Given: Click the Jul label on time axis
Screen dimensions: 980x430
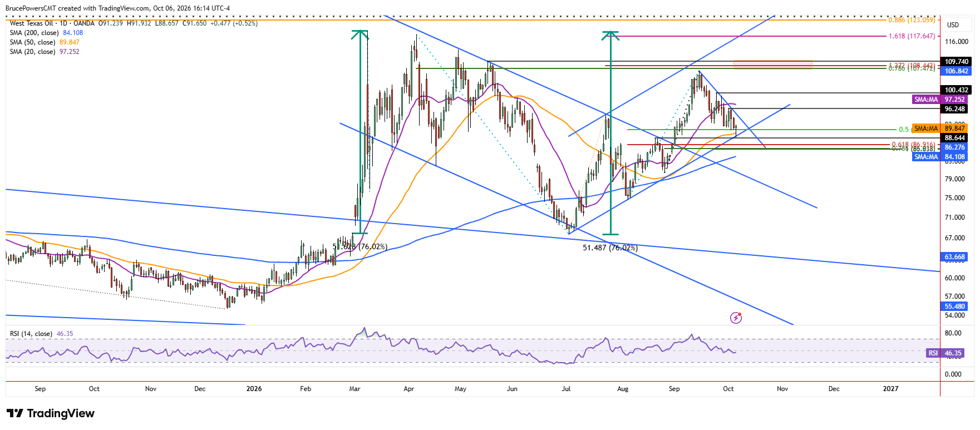Looking at the screenshot, I should 566,389.
